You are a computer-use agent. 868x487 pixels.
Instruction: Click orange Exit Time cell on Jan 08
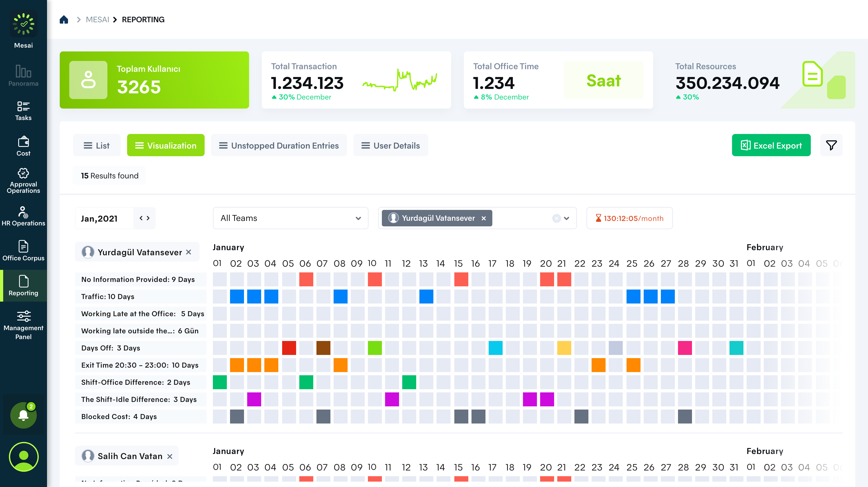340,365
